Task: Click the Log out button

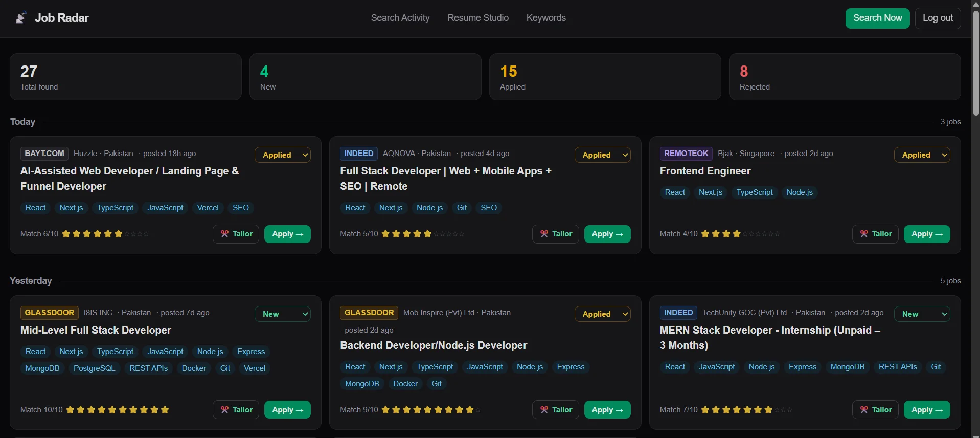Action: [938, 18]
